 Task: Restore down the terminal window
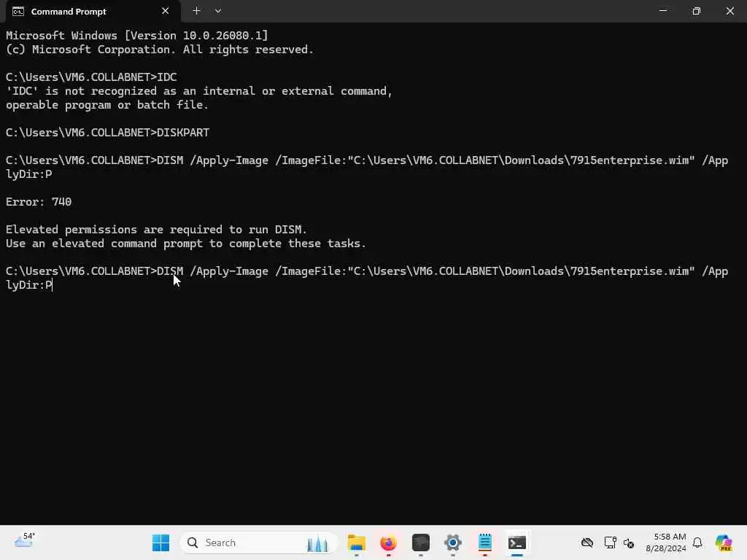[x=696, y=11]
